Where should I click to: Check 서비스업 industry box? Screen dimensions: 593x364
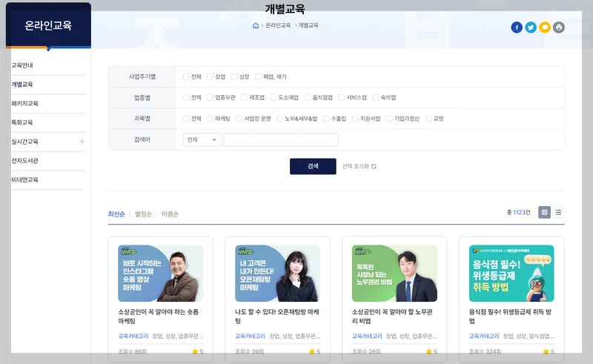pyautogui.click(x=342, y=98)
